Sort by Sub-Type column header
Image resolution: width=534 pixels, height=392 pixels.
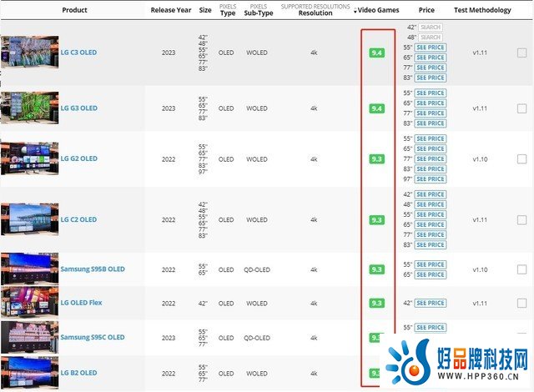(259, 10)
